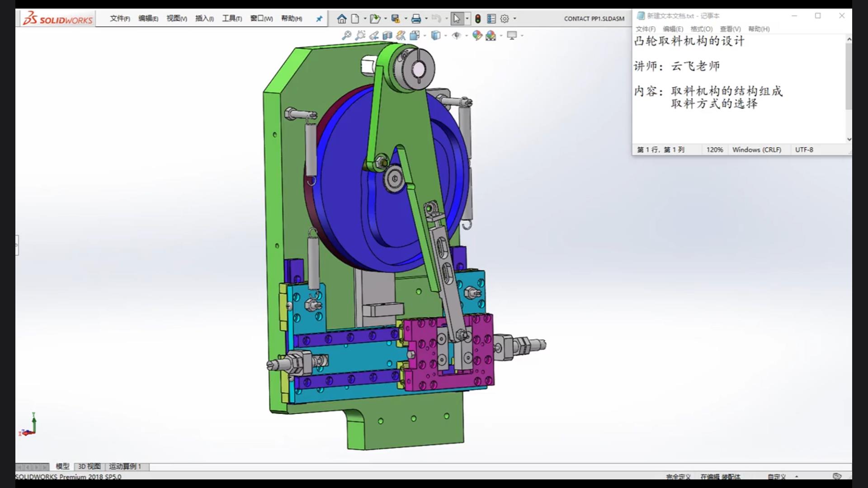Switch to the 3D 视图 tab
This screenshot has width=868, height=488.
coord(89,466)
